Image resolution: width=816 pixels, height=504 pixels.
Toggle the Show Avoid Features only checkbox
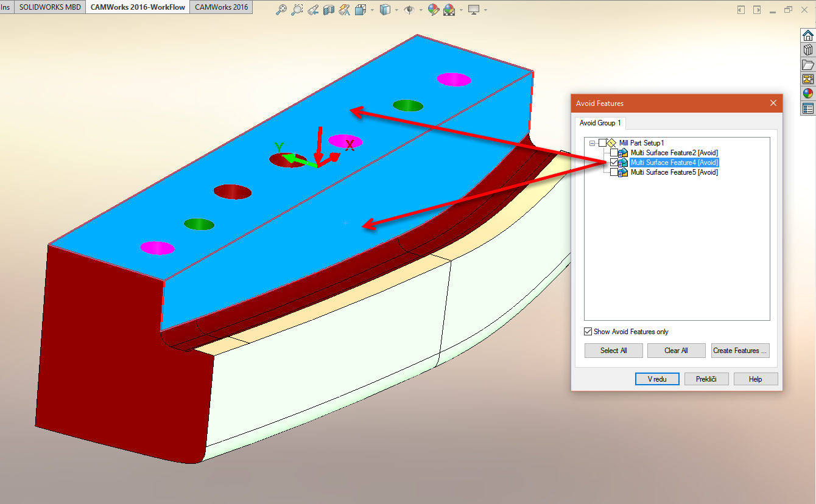(x=588, y=332)
